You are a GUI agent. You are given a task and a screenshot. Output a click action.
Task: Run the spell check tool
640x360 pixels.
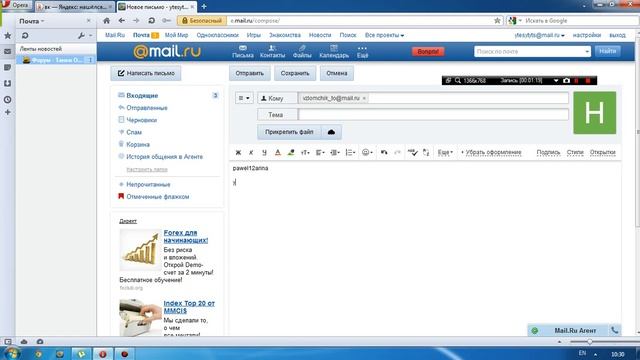click(x=412, y=153)
